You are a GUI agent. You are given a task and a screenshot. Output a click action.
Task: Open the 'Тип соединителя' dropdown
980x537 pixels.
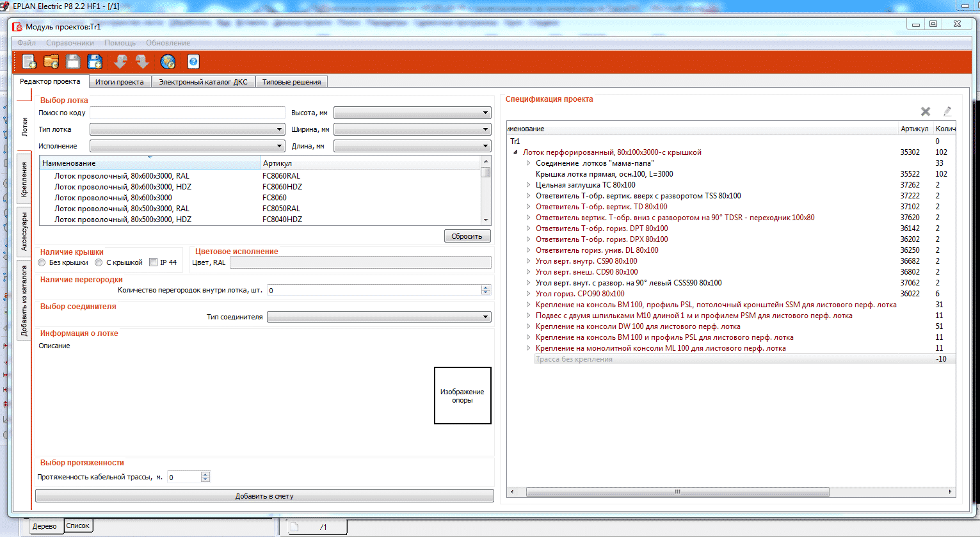(x=379, y=317)
